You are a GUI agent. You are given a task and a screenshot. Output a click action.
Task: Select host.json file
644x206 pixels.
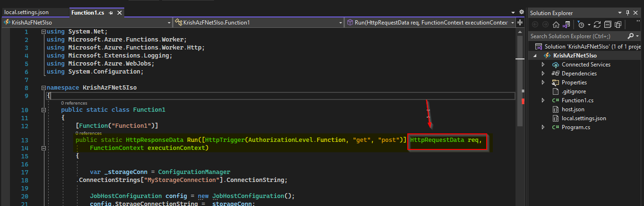tap(573, 109)
